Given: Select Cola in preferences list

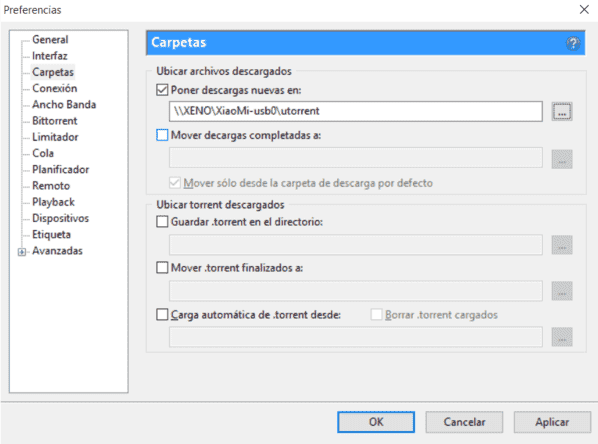Looking at the screenshot, I should pyautogui.click(x=43, y=153).
